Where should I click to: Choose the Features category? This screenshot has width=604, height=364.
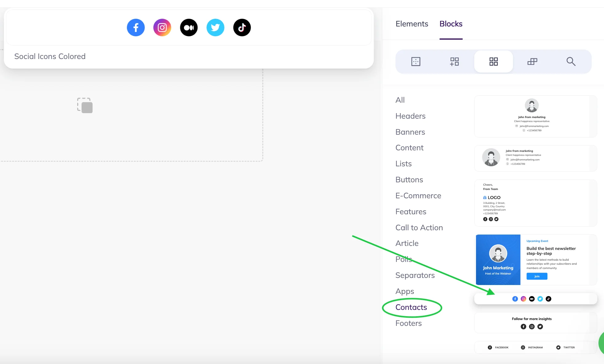click(411, 212)
